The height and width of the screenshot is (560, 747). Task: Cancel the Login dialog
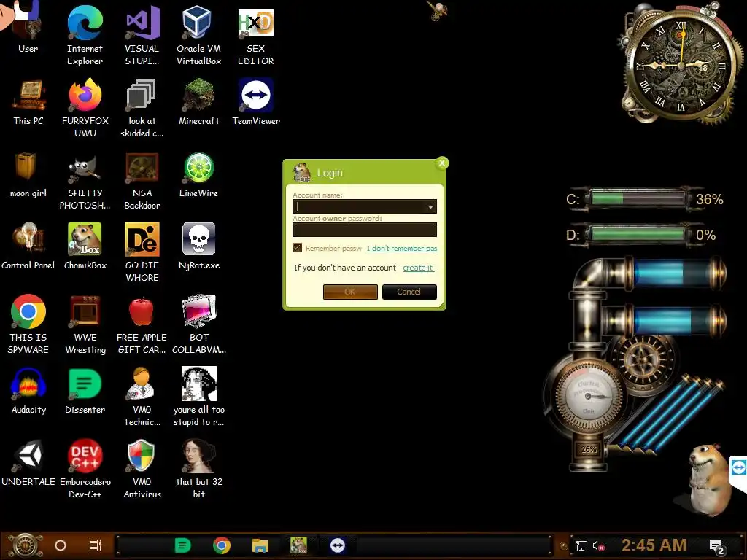[409, 292]
